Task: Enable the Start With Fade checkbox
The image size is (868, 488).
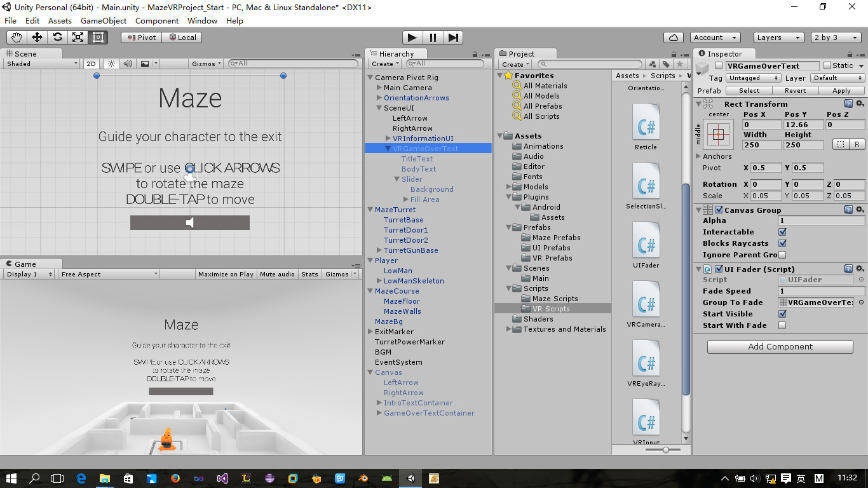Action: (782, 325)
